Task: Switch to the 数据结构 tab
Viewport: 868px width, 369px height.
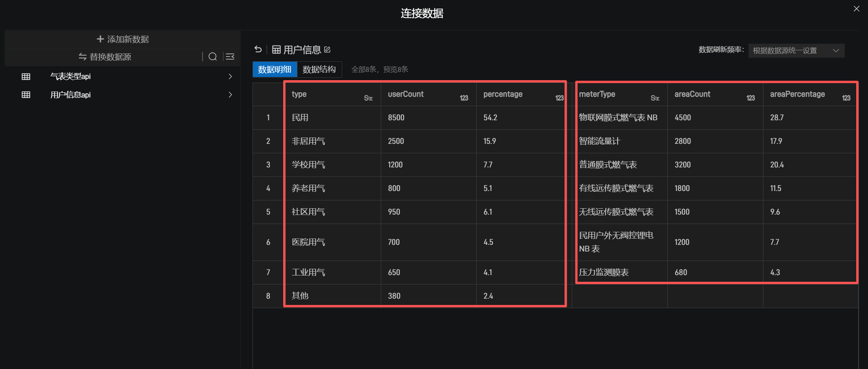Action: coord(319,70)
